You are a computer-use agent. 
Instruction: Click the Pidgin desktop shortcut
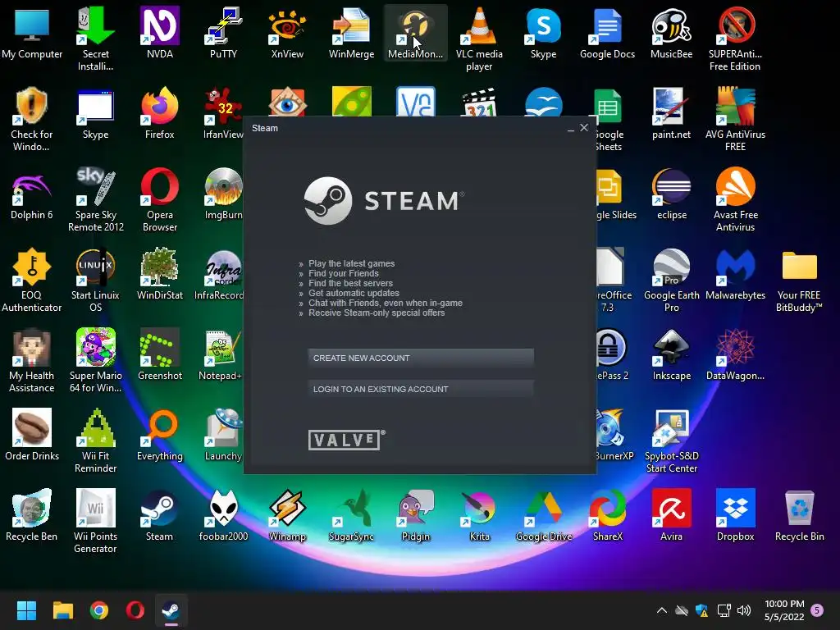pos(416,515)
